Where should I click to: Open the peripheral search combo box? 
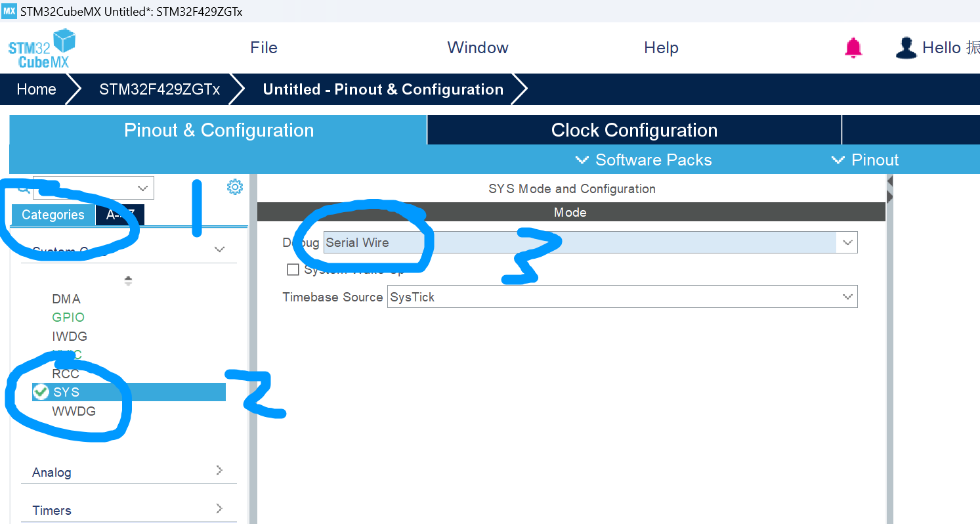pos(93,188)
